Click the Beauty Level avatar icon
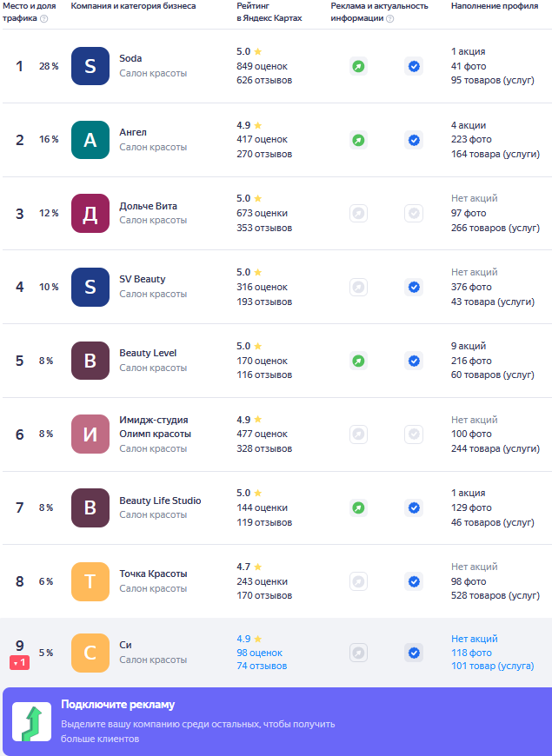Screen dimensions: 552x756 coord(90,361)
